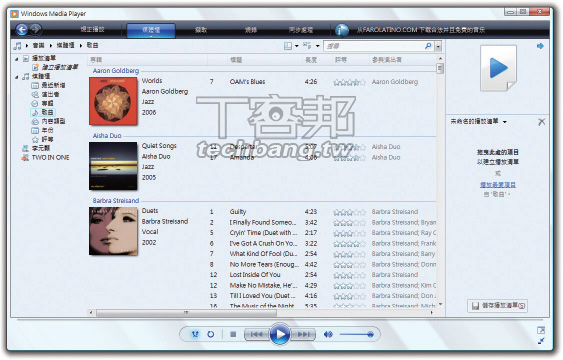
Task: Click the Duets album cover art
Action: (x=113, y=231)
